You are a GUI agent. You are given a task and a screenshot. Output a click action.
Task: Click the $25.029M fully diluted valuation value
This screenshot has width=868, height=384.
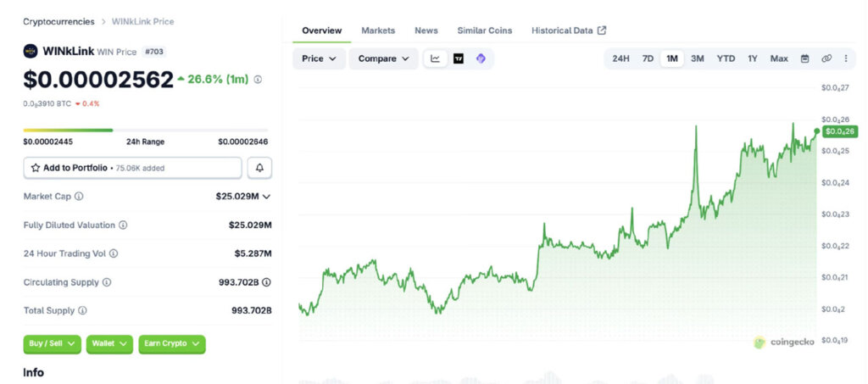click(250, 225)
